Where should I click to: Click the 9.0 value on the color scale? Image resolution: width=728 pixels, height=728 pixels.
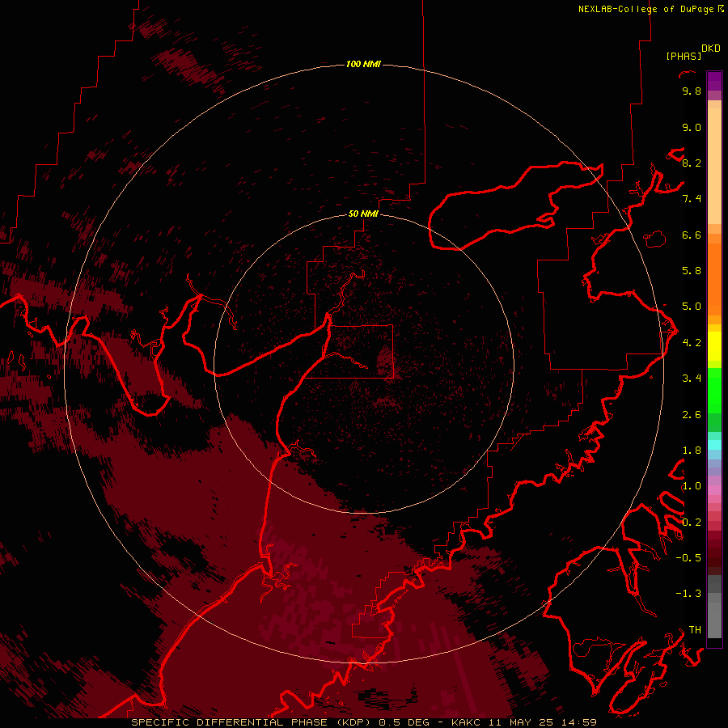tap(692, 127)
